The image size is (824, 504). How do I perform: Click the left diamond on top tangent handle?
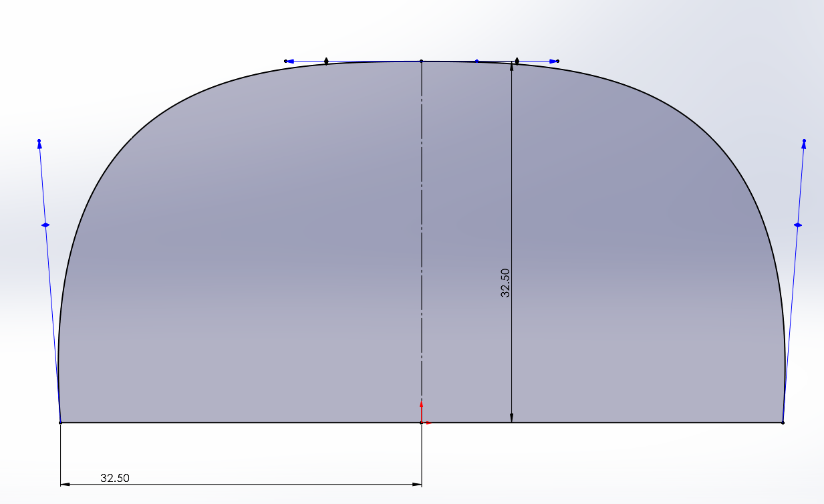point(326,61)
